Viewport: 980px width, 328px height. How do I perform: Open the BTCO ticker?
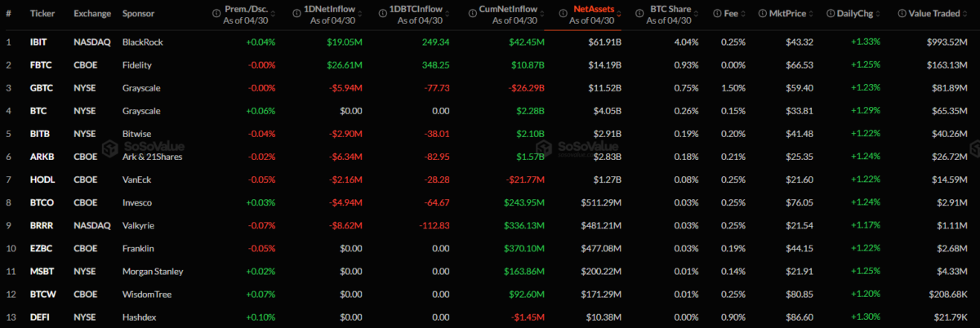pos(41,202)
